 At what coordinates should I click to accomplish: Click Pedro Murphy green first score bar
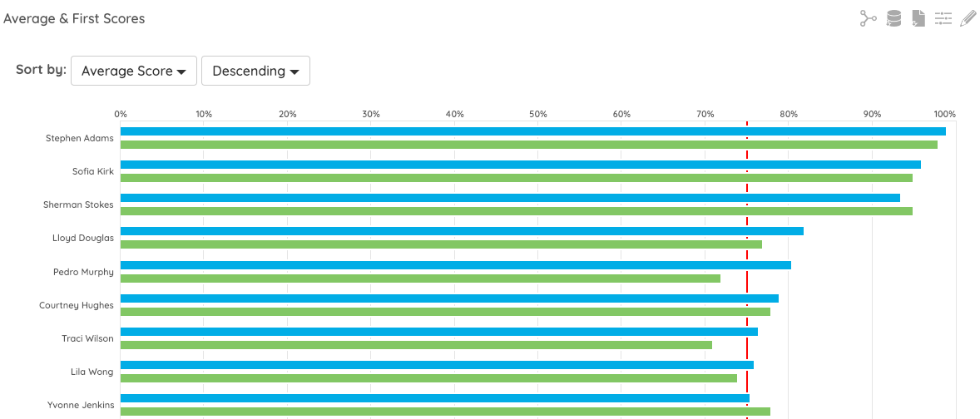421,279
